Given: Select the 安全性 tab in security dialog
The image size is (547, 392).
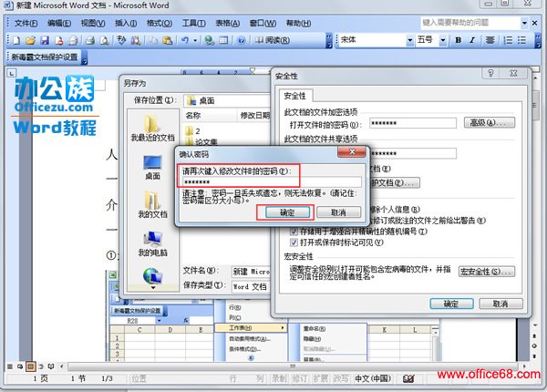Looking at the screenshot, I should pos(294,96).
